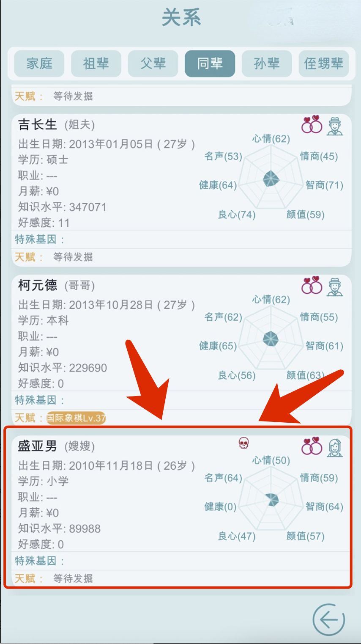The image size is (361, 644).
Task: Click the name 柯元德
Action: [x=37, y=285]
